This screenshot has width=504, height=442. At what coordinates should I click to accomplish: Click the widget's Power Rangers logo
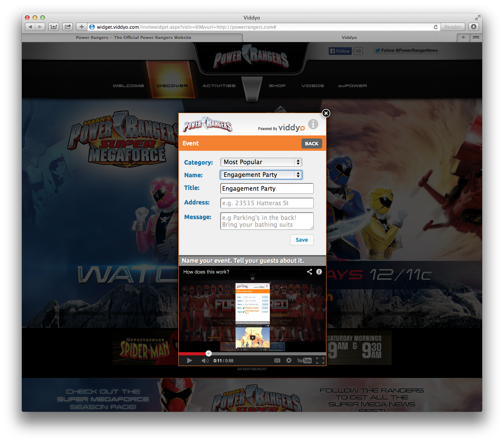pos(208,124)
